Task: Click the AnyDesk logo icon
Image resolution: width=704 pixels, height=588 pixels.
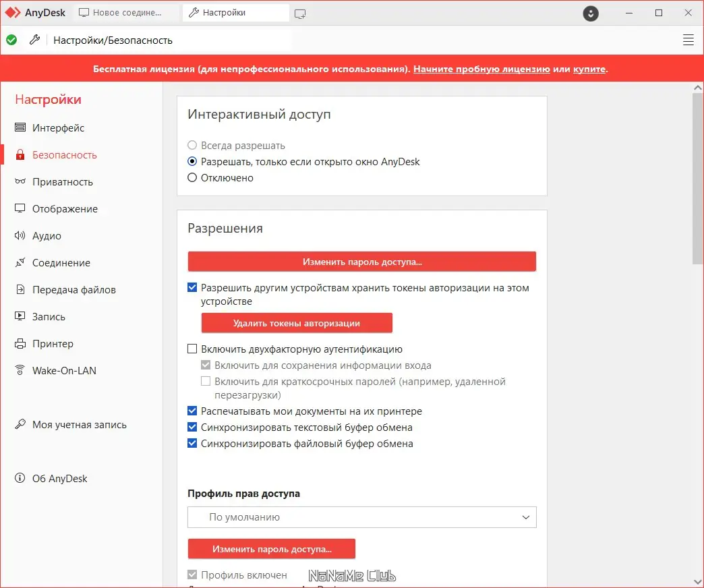Action: point(13,13)
